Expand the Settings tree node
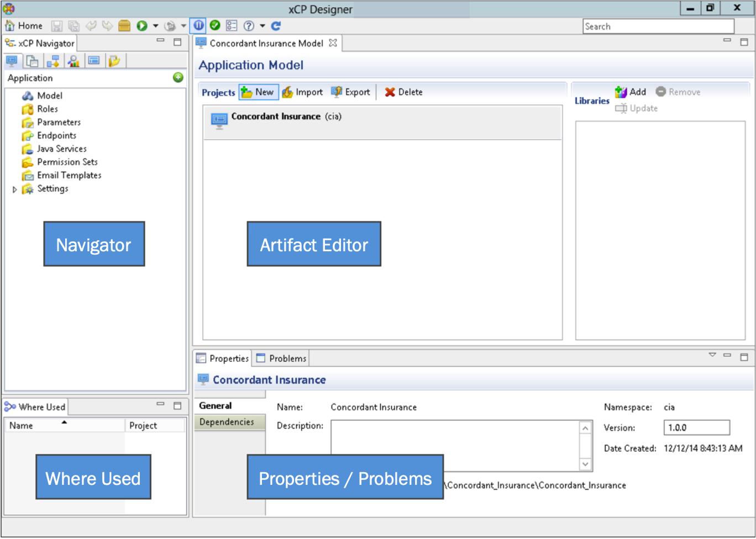 click(x=15, y=189)
